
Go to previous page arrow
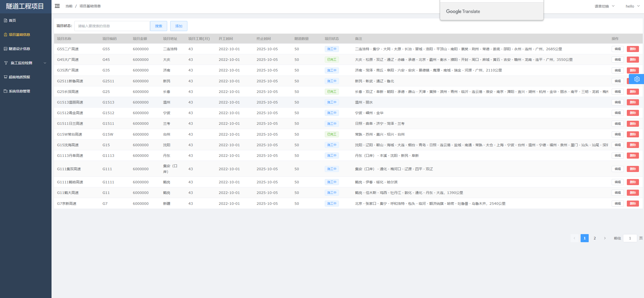(574, 238)
